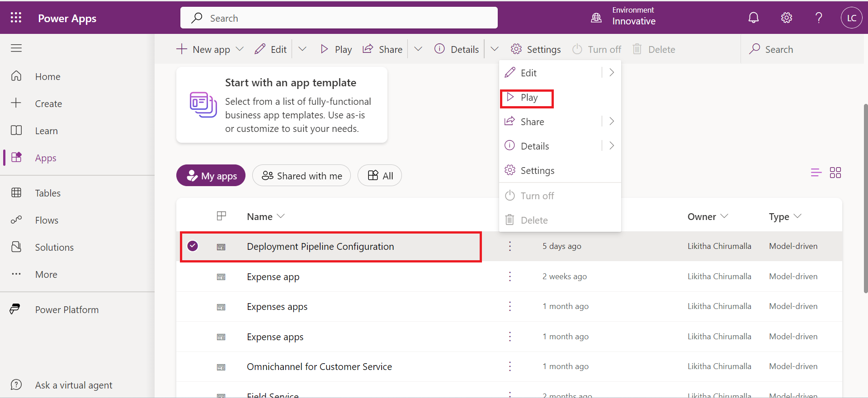
Task: Click the help question mark icon
Action: pyautogui.click(x=818, y=18)
